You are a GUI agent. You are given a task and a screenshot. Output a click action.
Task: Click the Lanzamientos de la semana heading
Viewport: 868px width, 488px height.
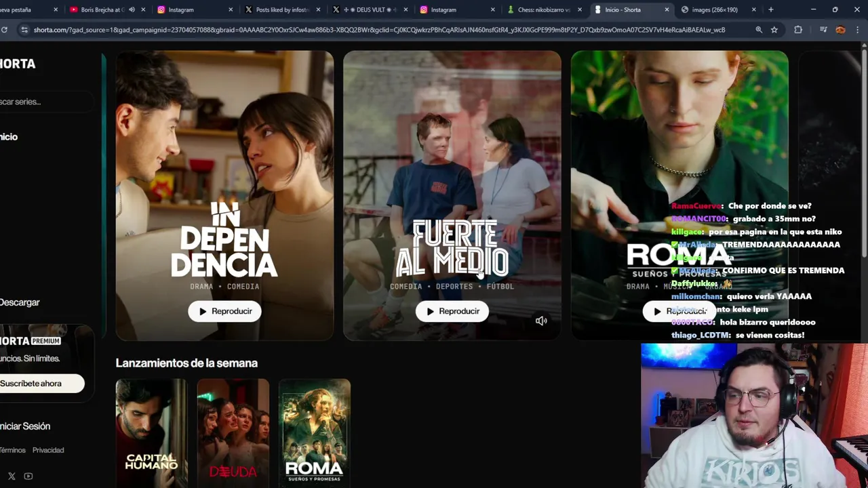186,363
